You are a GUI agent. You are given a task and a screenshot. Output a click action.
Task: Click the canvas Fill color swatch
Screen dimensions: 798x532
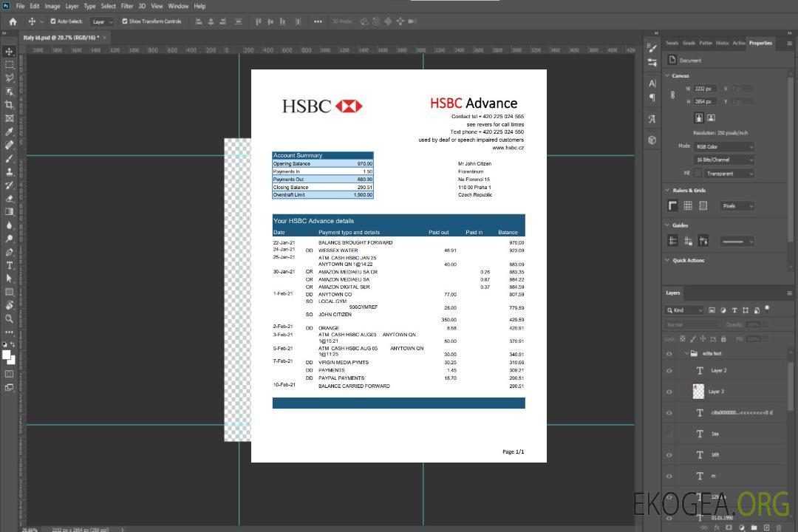(x=698, y=174)
